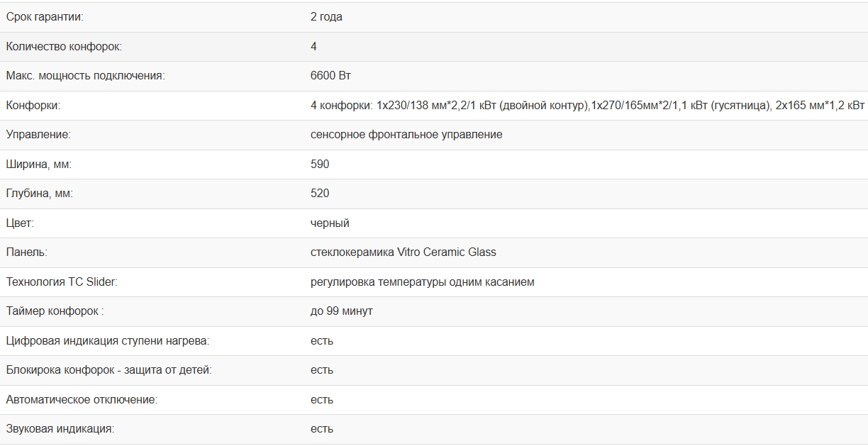This screenshot has height=446, width=868.
Task: Click 'регулировка температуры одним касанием' text
Action: (x=423, y=282)
